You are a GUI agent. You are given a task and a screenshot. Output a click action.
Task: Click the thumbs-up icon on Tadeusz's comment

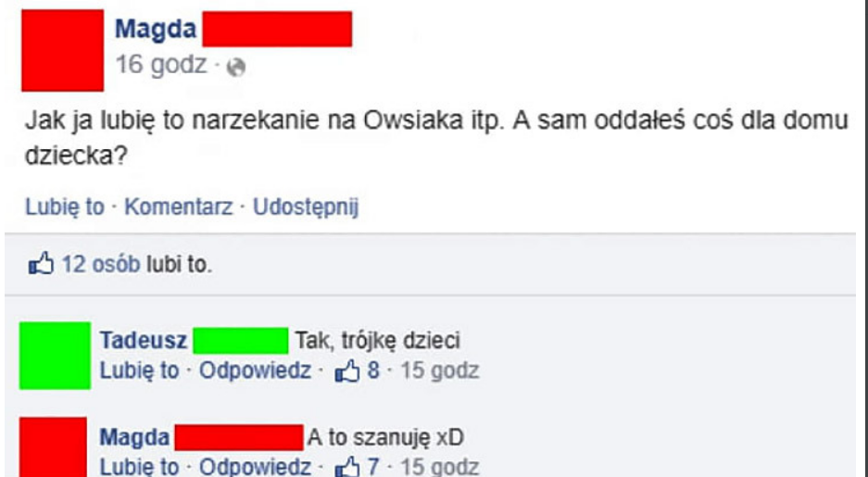347,371
